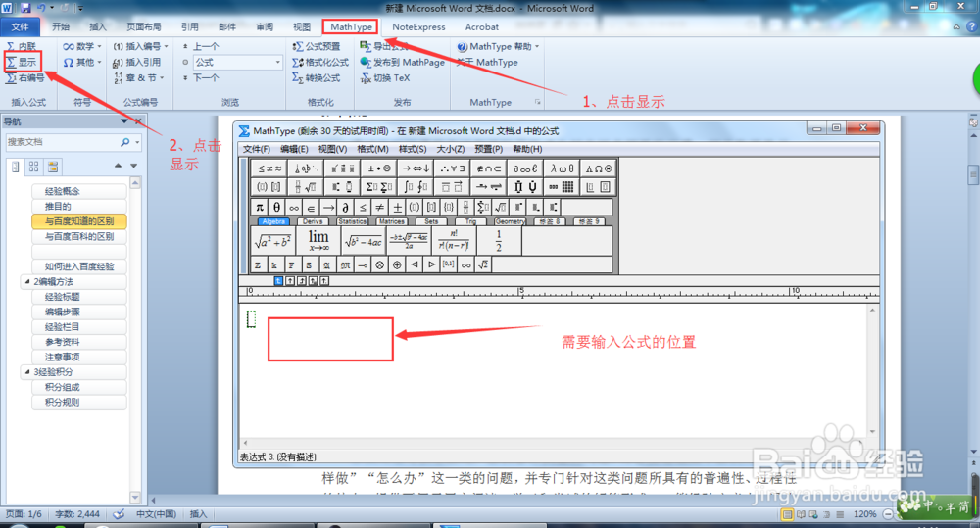Click 插入引用 in the ribbon
The height and width of the screenshot is (528, 980).
coord(137,62)
